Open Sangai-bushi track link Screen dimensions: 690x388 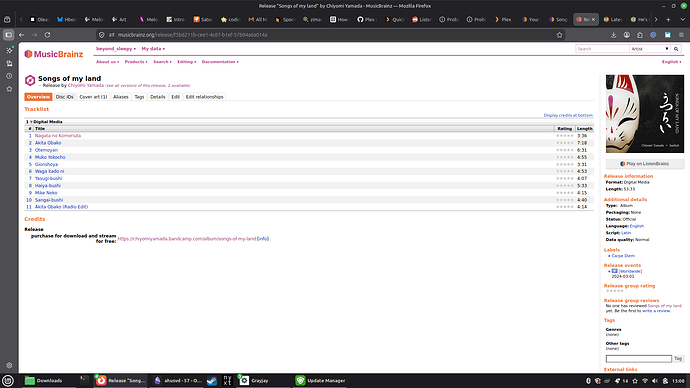coord(49,200)
